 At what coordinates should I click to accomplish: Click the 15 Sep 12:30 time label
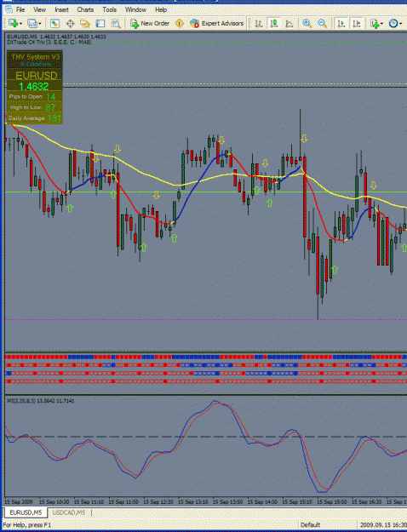pos(158,501)
